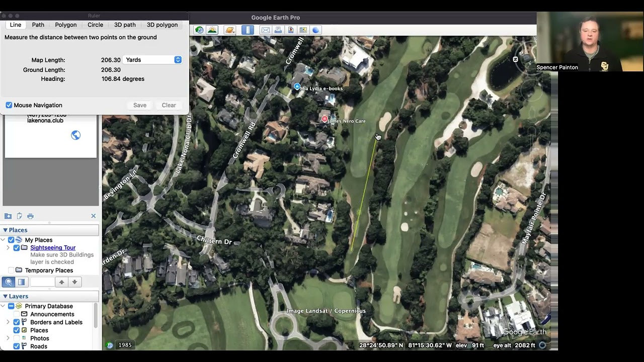Click the globe icon in the lakenona.club card
The width and height of the screenshot is (644, 362).
pos(75,135)
